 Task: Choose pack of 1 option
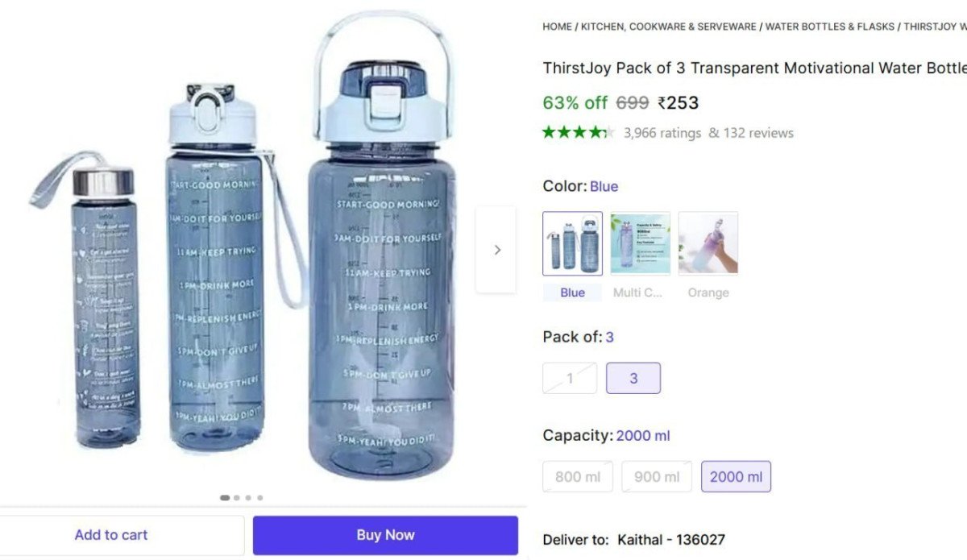(570, 378)
